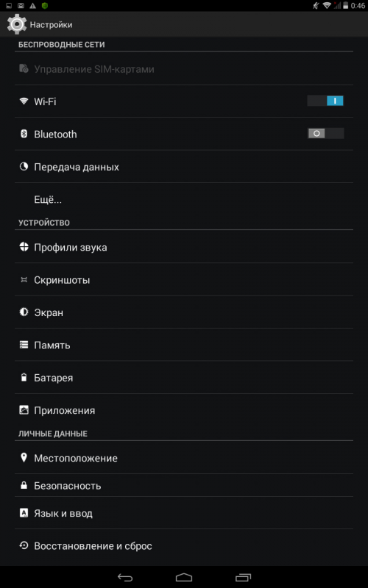Tap the location pin icon
This screenshot has height=588, width=368.
[24, 458]
